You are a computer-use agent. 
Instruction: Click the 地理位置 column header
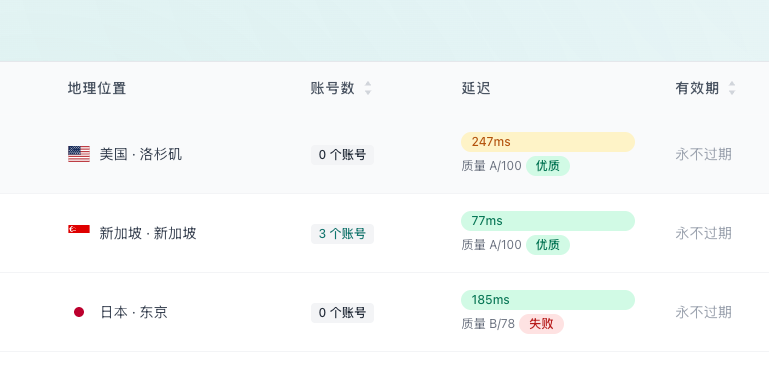(x=97, y=88)
